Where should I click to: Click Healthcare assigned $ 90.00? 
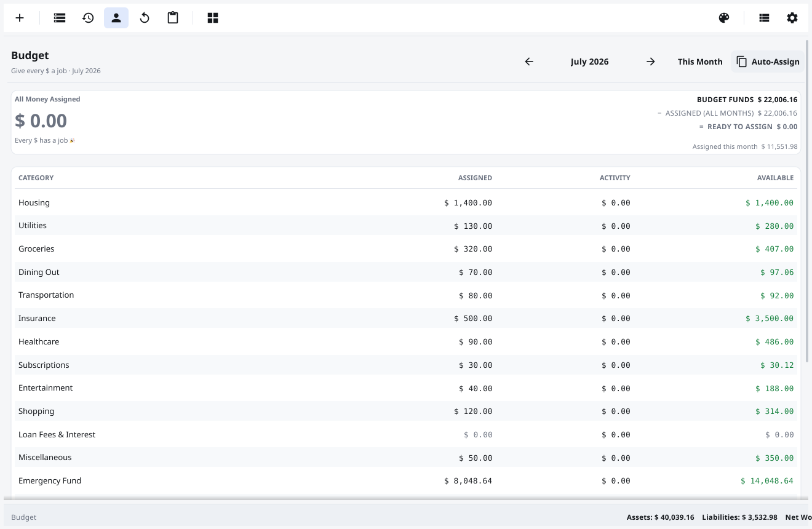pyautogui.click(x=476, y=342)
